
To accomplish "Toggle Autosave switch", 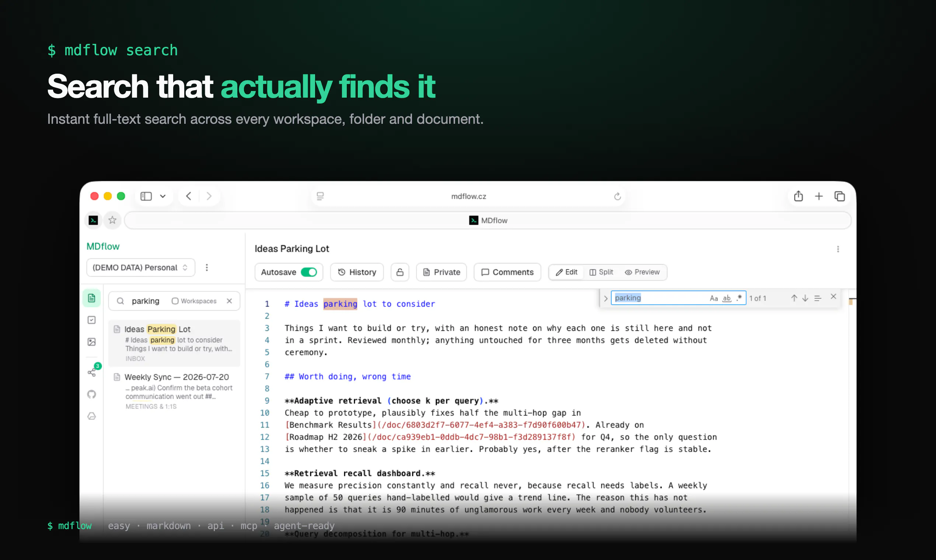I will [309, 272].
